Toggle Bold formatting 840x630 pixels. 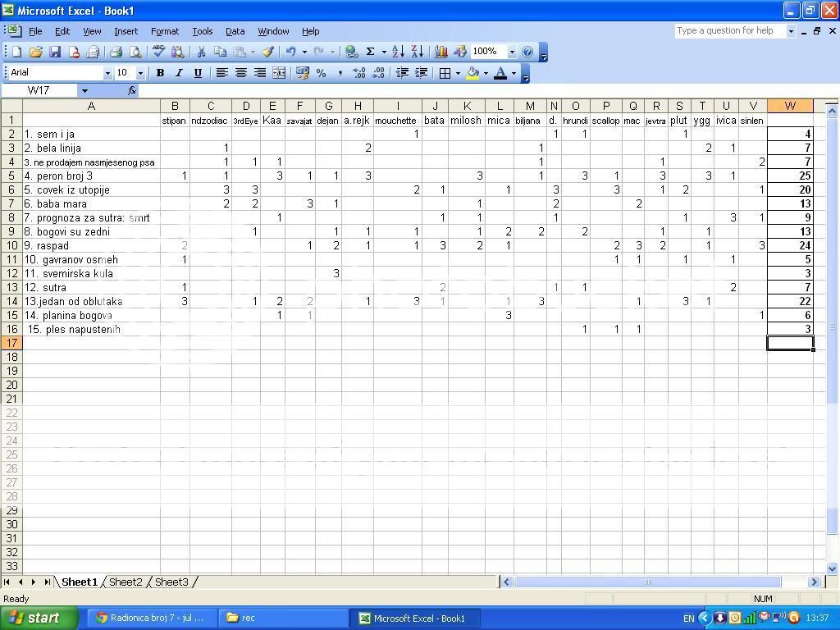pyautogui.click(x=160, y=73)
